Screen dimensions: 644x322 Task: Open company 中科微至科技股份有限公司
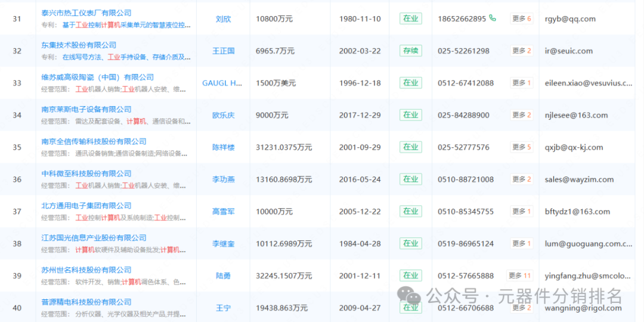[86, 174]
